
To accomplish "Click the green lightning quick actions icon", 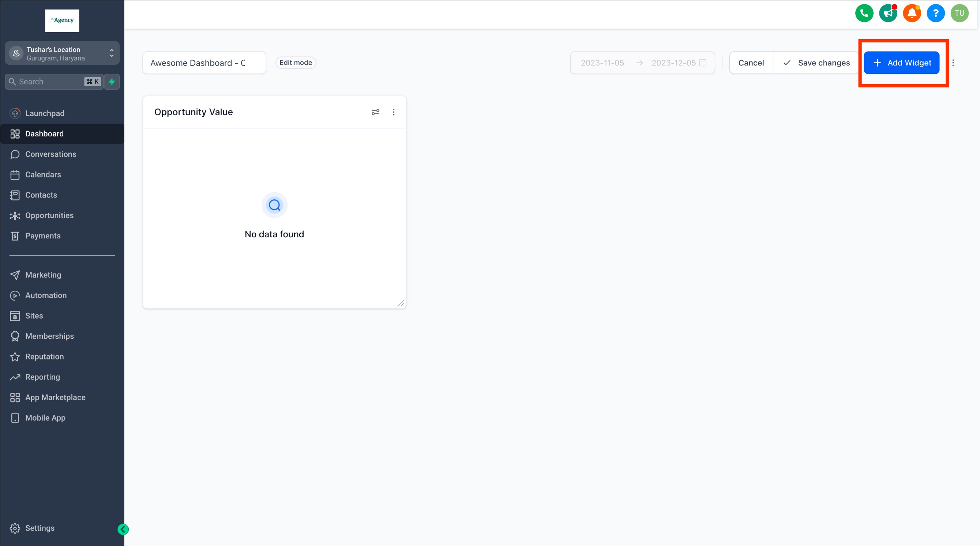I will click(112, 82).
